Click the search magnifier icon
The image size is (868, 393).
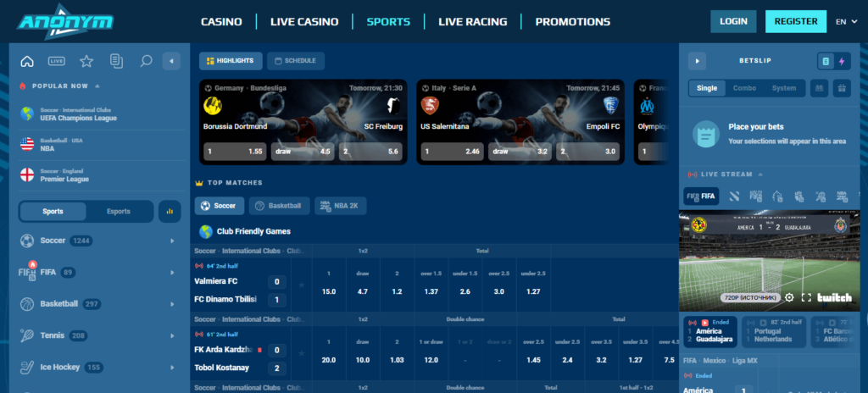point(146,62)
